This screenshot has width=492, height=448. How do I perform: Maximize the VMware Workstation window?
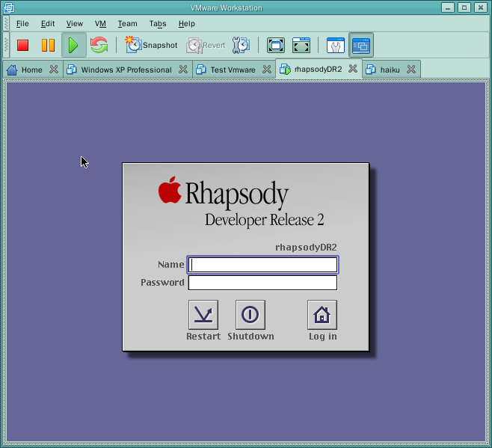[464, 7]
